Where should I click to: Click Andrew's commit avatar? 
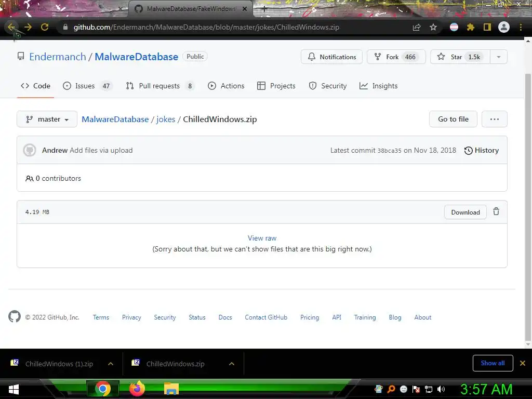click(x=30, y=150)
